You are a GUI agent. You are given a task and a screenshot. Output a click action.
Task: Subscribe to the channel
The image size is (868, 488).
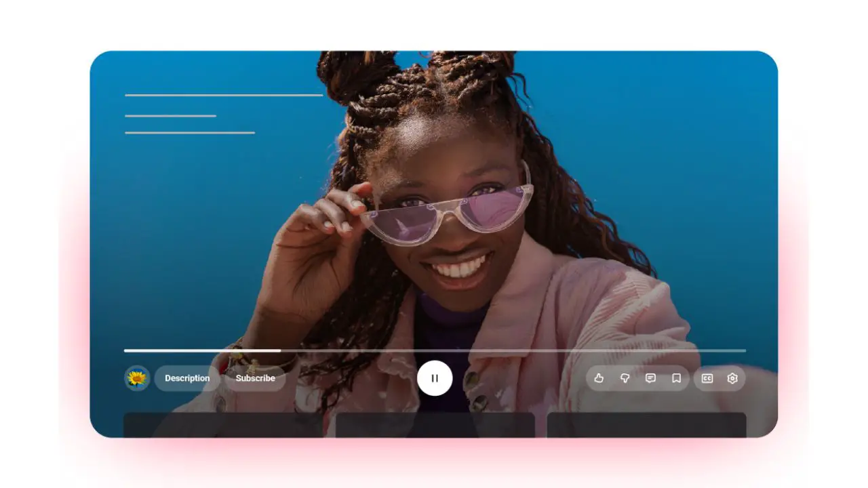(255, 378)
